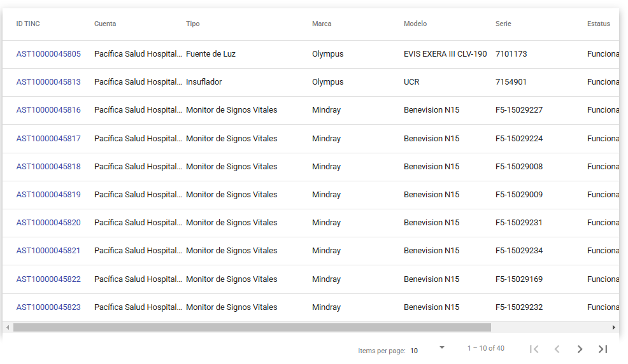Select the Insuflador row cell
Screen dimensions: 628x364
coord(204,82)
